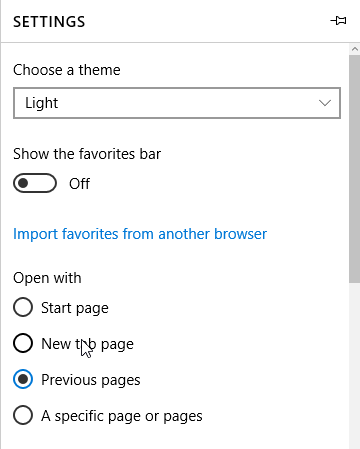360x449 pixels.
Task: Click the scrollbar track below the thumb
Action: click(355, 365)
